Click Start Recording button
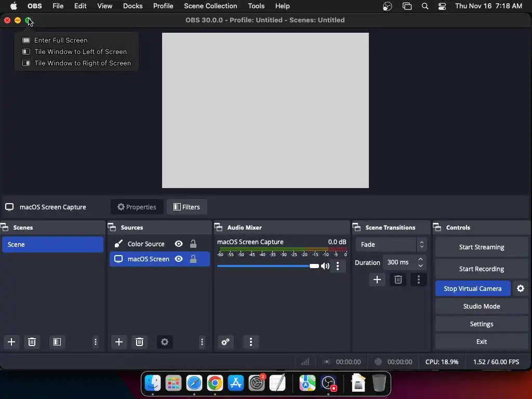Image resolution: width=532 pixels, height=399 pixels. [482, 269]
